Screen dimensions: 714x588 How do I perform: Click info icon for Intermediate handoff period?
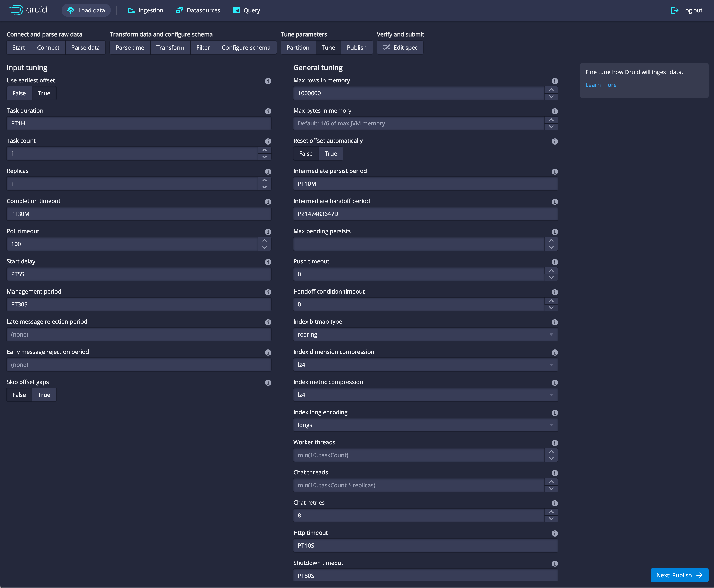click(x=554, y=202)
